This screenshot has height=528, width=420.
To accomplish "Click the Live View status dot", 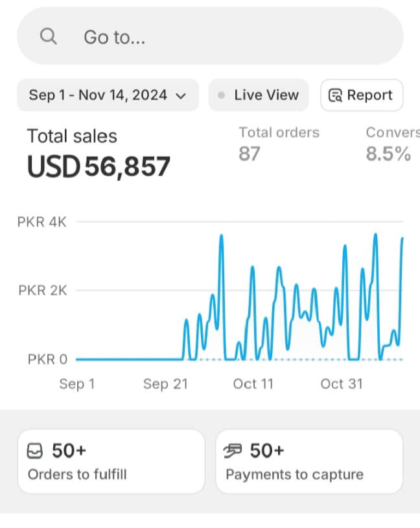I will 222,95.
